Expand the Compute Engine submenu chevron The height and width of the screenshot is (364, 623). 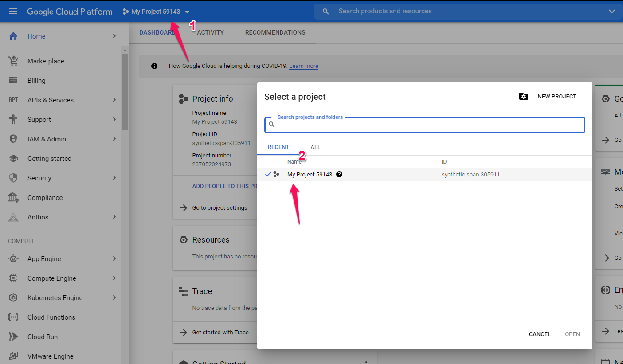[114, 278]
